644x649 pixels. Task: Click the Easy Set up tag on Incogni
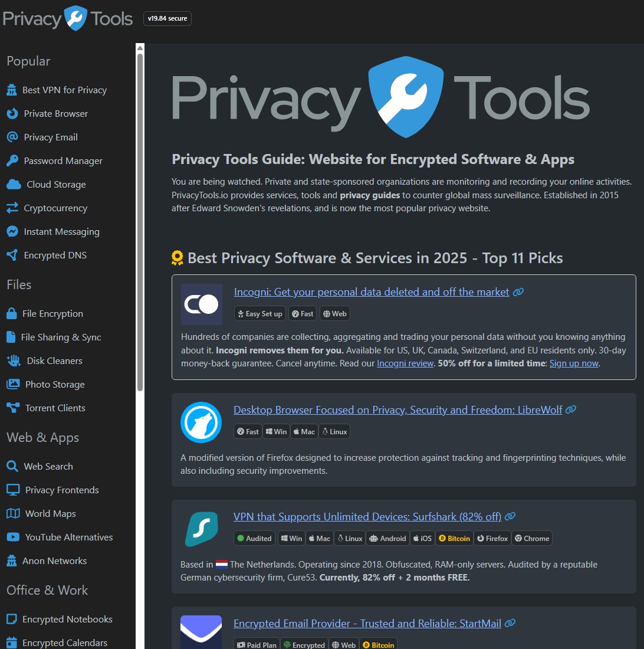pyautogui.click(x=260, y=314)
